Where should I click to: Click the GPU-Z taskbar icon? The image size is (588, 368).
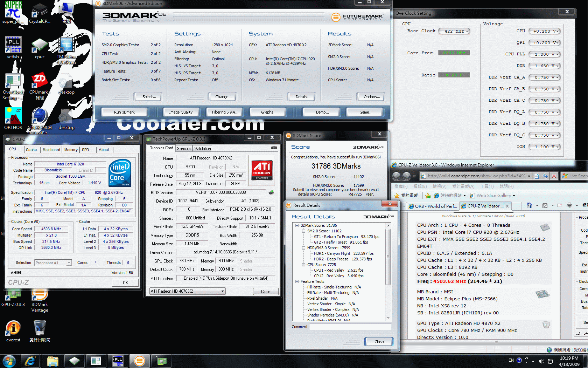161,361
